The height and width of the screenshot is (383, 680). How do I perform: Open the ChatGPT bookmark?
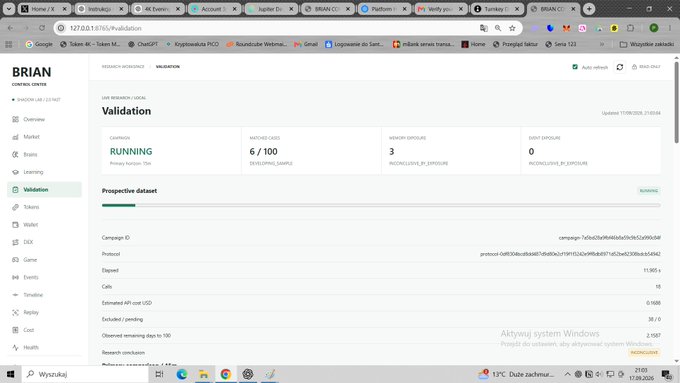(x=143, y=44)
